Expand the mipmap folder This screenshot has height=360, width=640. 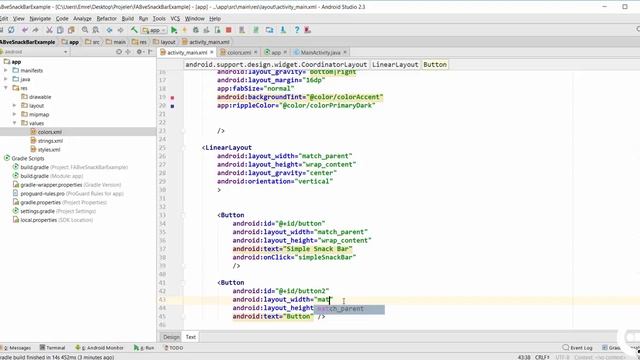click(14, 114)
